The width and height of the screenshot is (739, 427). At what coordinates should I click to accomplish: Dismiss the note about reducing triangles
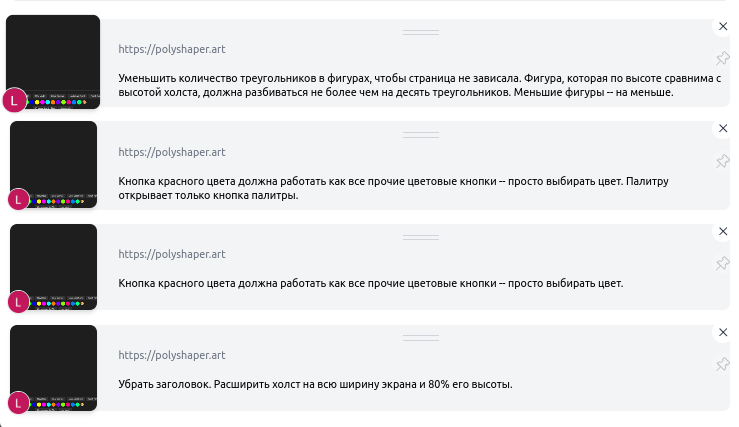[x=723, y=26]
